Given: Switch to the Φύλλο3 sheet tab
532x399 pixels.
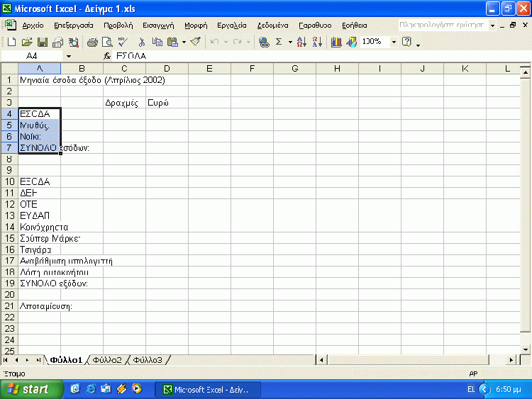Looking at the screenshot, I should click(148, 360).
